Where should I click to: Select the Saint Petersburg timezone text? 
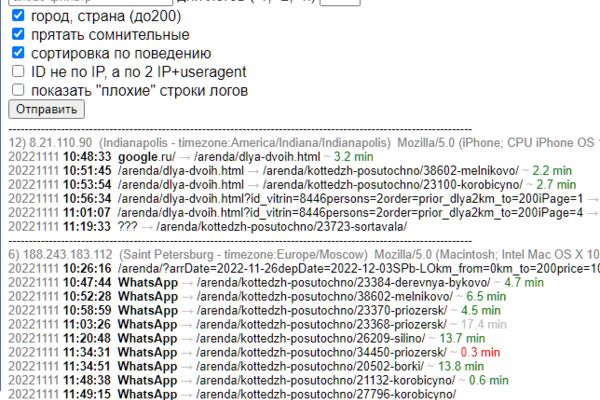[243, 255]
